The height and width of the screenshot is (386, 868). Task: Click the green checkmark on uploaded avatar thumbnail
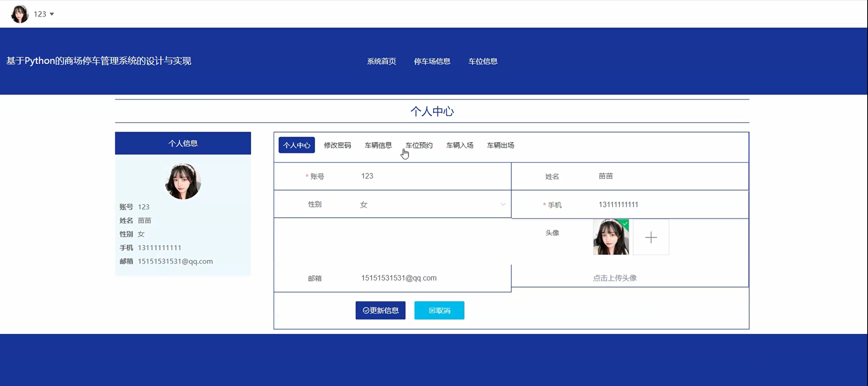625,223
